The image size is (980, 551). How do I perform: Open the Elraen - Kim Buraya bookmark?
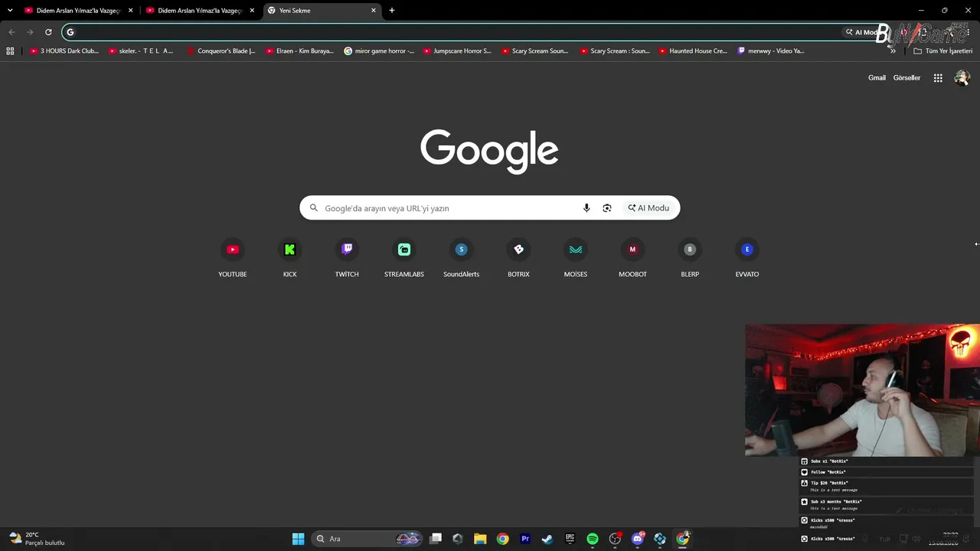click(x=299, y=51)
